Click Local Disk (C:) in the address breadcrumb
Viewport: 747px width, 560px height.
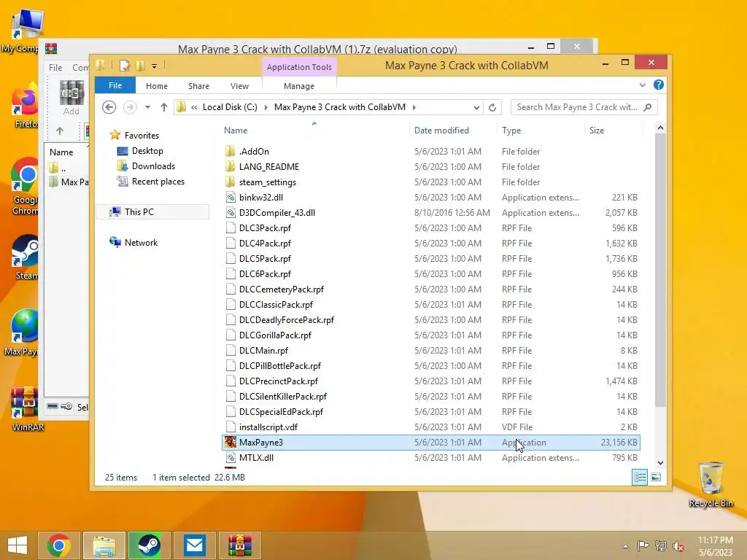[x=230, y=107]
